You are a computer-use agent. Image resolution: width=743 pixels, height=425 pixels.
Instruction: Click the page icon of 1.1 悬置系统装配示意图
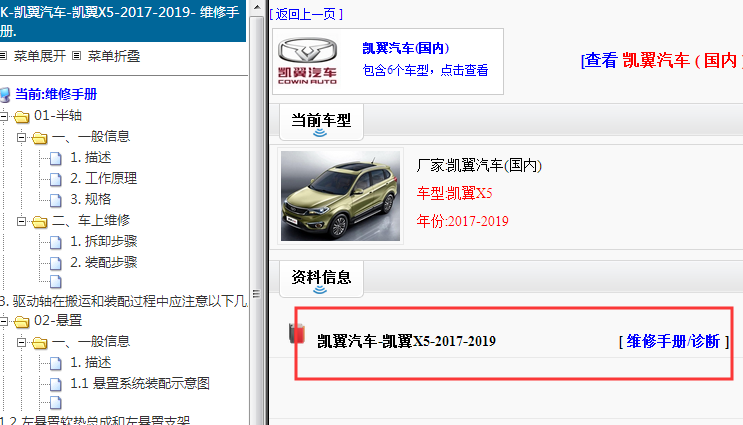(x=55, y=384)
